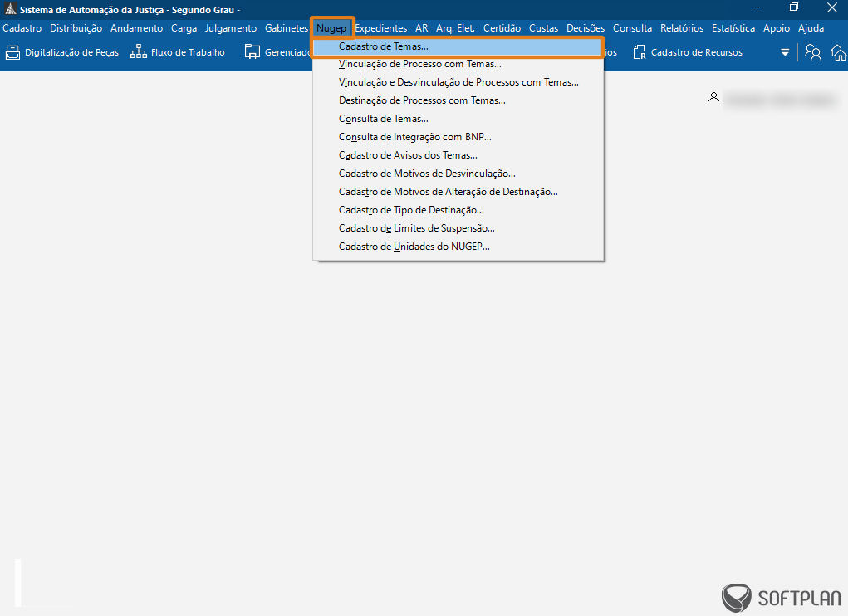Open the Certidão menu
This screenshot has width=848, height=616.
click(x=502, y=28)
